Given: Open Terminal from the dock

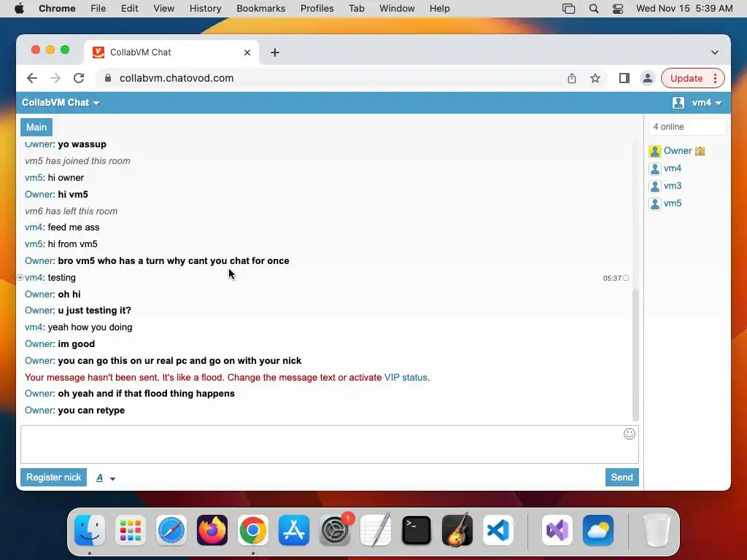Looking at the screenshot, I should pos(417,530).
